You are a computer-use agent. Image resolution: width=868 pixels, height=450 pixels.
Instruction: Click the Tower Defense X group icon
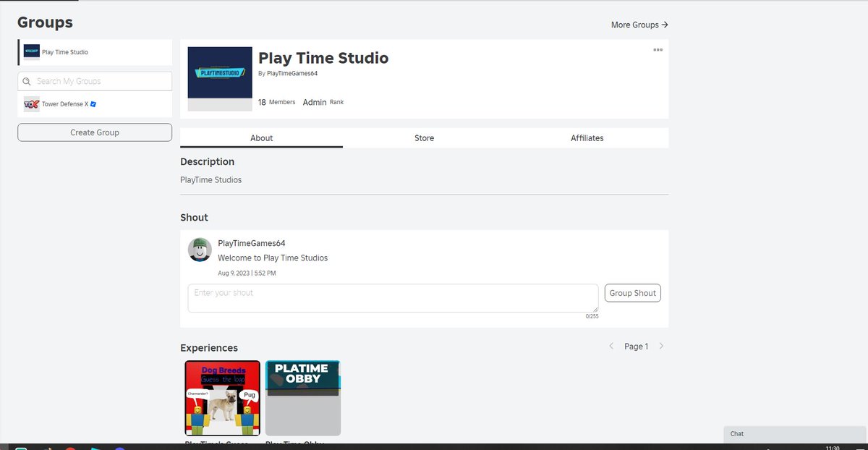32,104
